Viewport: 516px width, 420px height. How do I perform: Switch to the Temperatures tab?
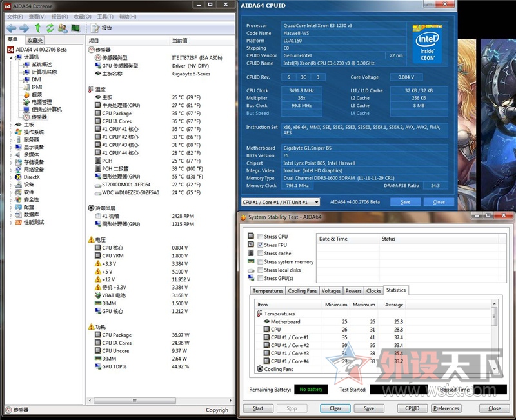coord(268,291)
